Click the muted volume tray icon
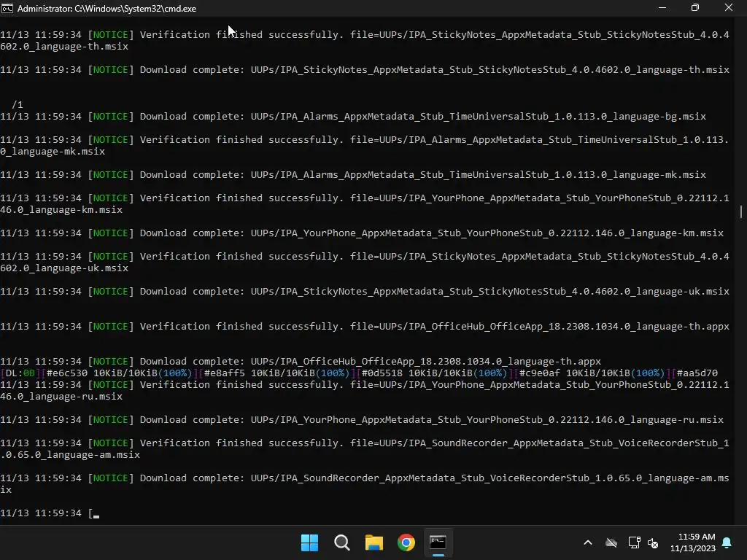Screen dimensions: 747x560 (x=653, y=542)
